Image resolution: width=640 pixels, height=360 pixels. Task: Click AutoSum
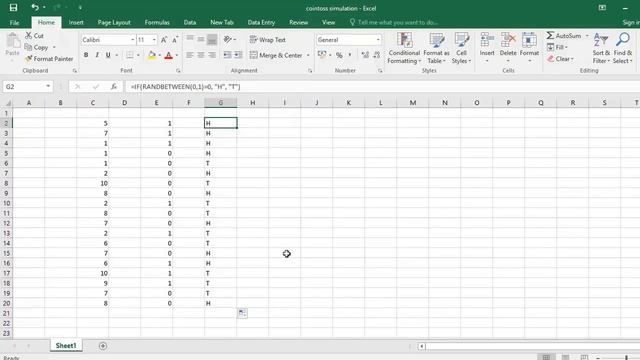pos(564,36)
